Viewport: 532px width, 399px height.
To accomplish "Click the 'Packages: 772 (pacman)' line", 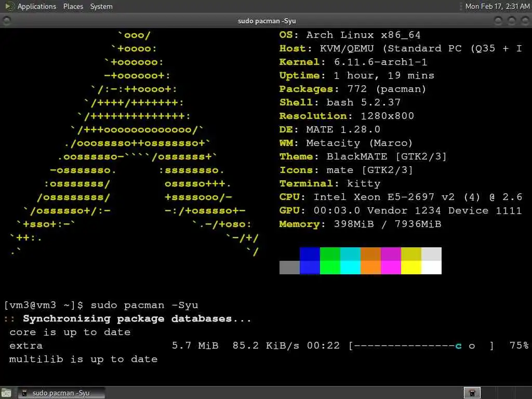I will click(353, 89).
